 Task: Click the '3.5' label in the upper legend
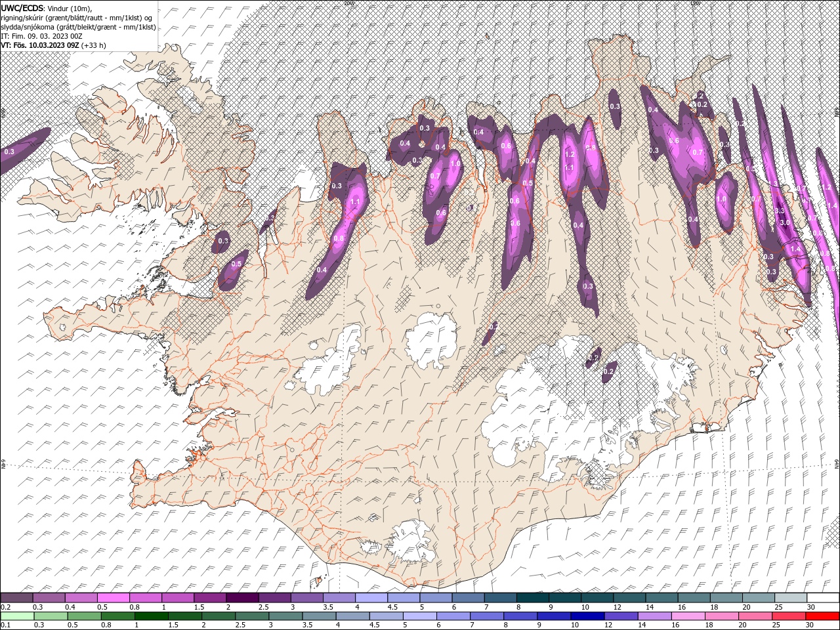pos(327,607)
